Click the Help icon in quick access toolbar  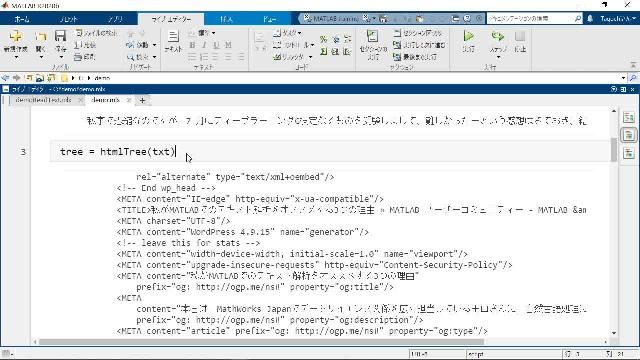pos(467,18)
